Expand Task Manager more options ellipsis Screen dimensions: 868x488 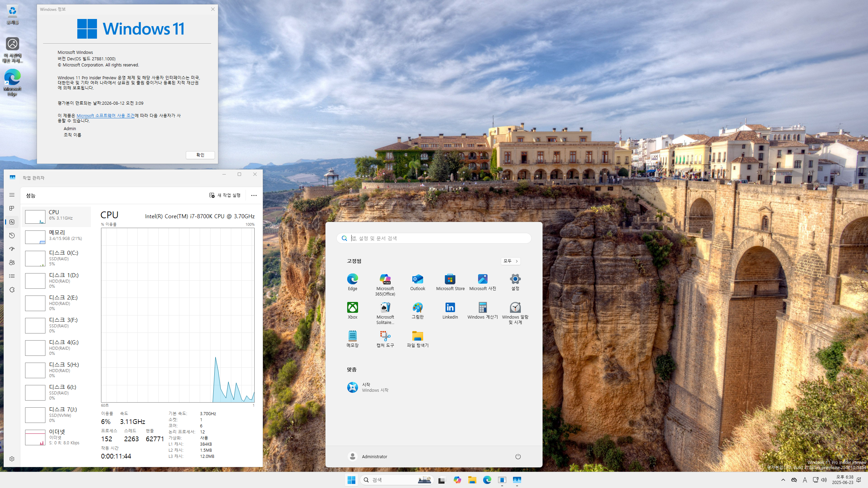point(254,196)
